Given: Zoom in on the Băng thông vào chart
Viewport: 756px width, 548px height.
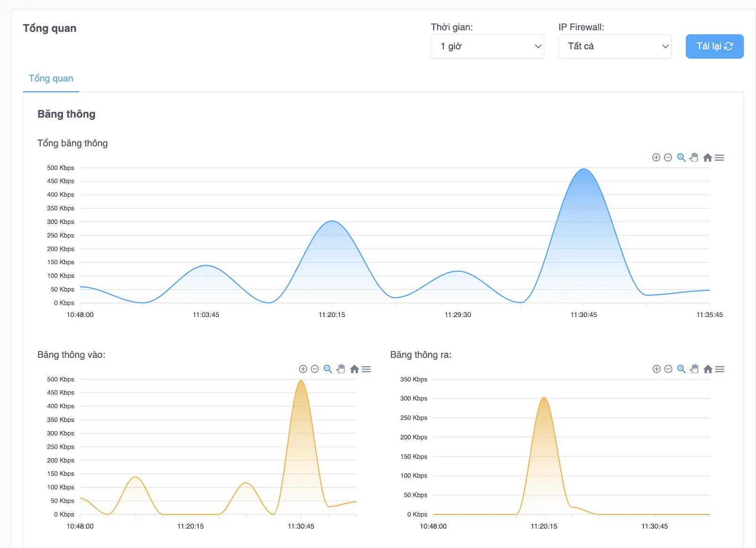Looking at the screenshot, I should coord(303,369).
